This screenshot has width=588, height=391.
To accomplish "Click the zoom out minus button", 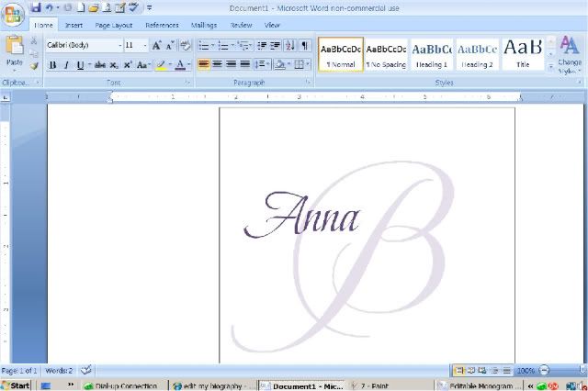I will pos(544,371).
